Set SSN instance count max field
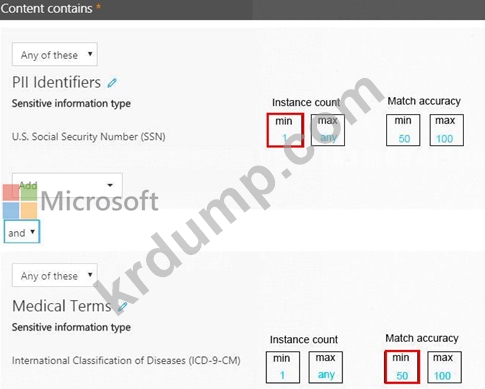The width and height of the screenshot is (485, 389). point(328,130)
